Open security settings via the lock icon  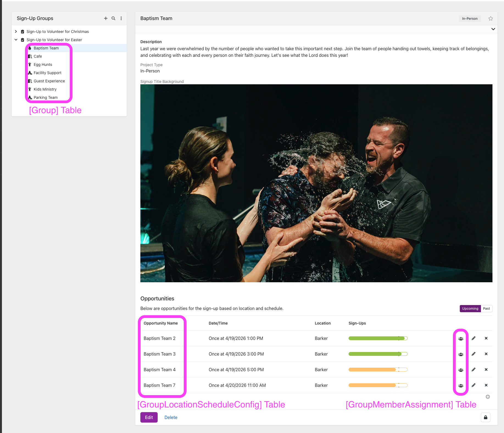point(486,417)
